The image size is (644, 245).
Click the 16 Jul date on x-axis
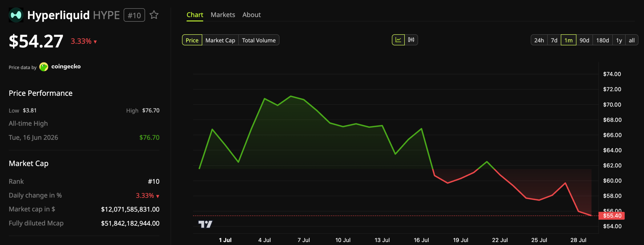pyautogui.click(x=421, y=240)
